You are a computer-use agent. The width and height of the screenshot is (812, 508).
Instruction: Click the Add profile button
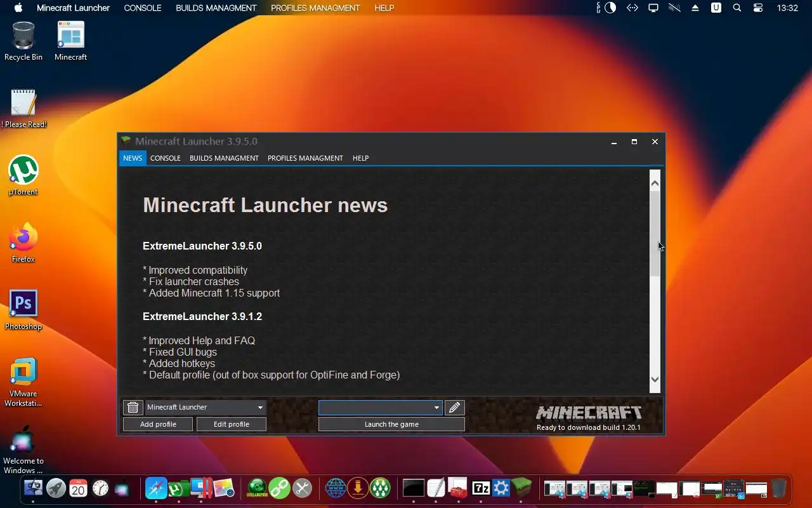coord(158,424)
